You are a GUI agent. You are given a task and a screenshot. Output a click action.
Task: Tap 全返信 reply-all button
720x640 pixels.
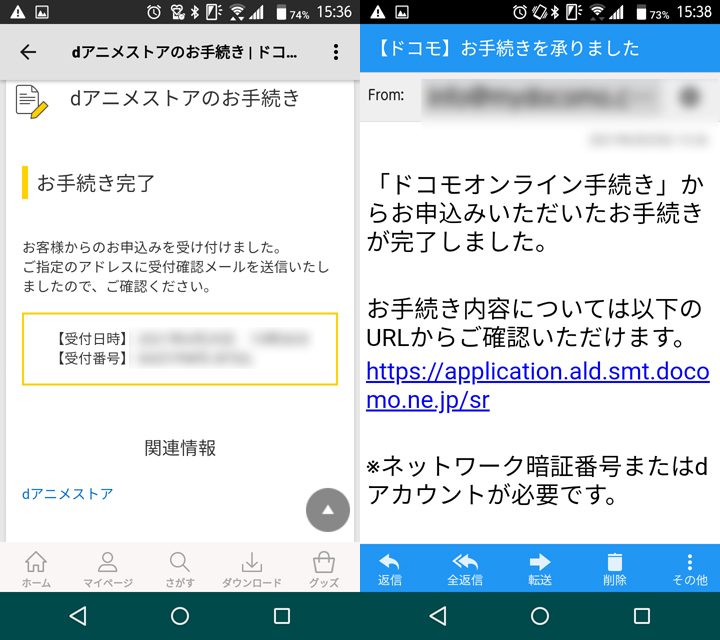pos(465,570)
